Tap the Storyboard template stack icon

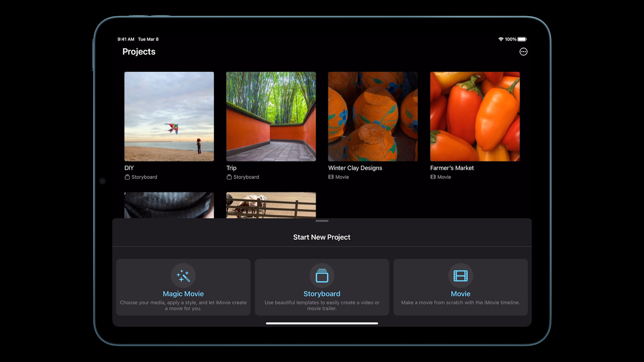click(322, 275)
